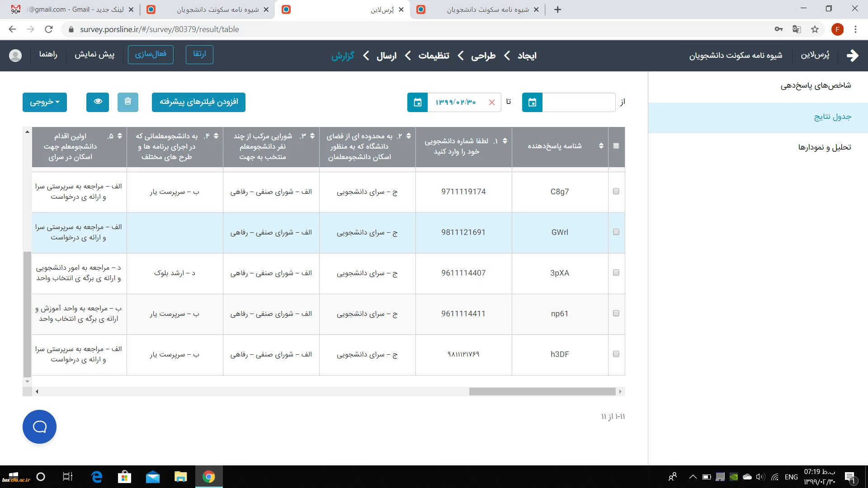Open File Explorer from the taskbar

(x=180, y=477)
